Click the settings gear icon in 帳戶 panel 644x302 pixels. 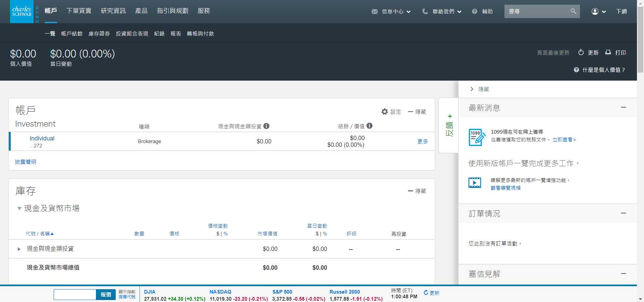point(385,112)
